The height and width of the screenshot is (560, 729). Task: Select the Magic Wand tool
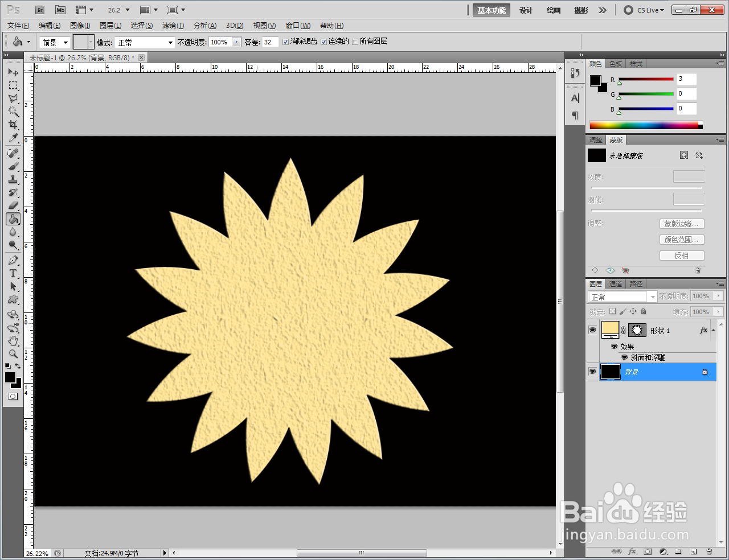(x=13, y=112)
